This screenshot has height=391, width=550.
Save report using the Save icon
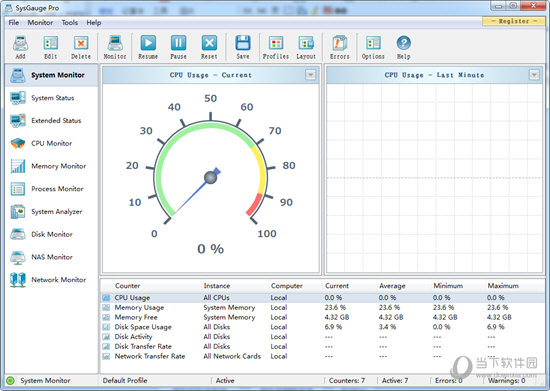coord(243,47)
